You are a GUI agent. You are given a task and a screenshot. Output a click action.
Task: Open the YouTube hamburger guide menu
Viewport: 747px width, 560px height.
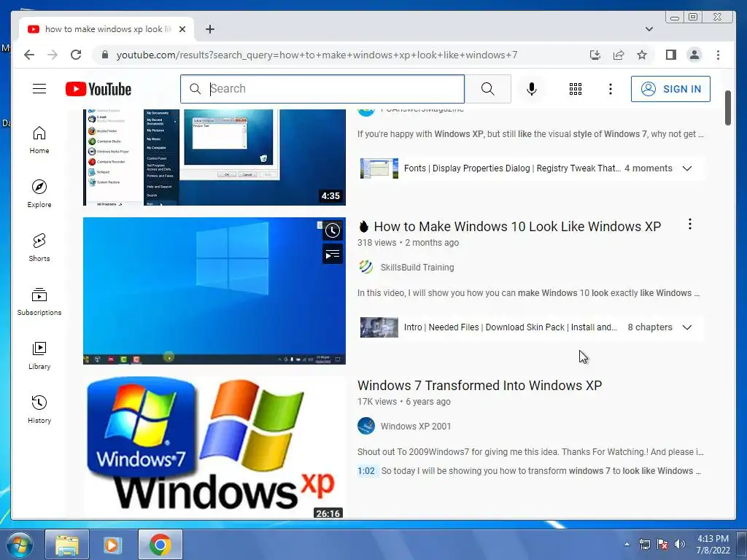[39, 88]
